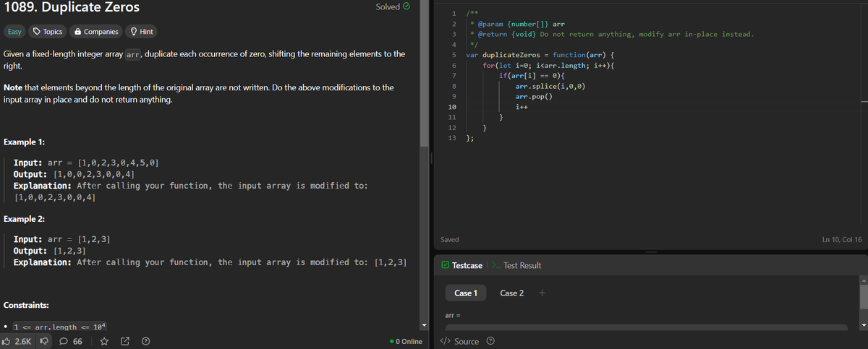Select the Case 1 tab

pyautogui.click(x=466, y=293)
